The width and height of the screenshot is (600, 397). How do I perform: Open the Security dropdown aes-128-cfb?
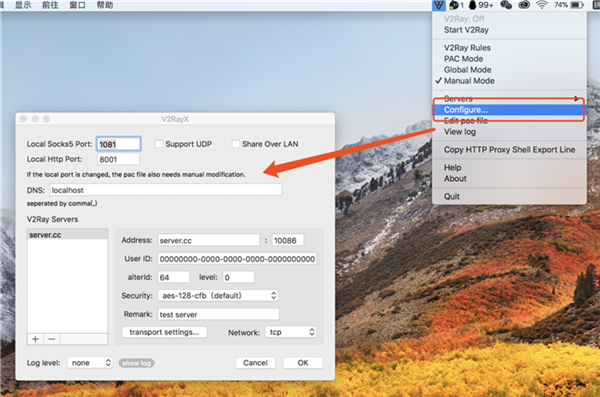[218, 296]
